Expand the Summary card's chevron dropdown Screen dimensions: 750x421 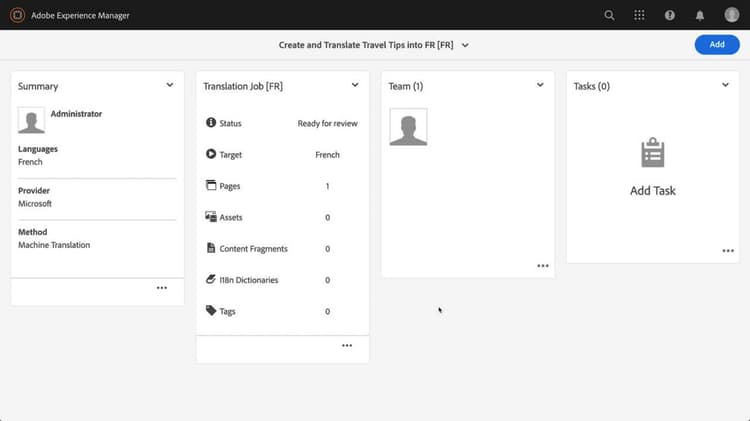(x=170, y=85)
